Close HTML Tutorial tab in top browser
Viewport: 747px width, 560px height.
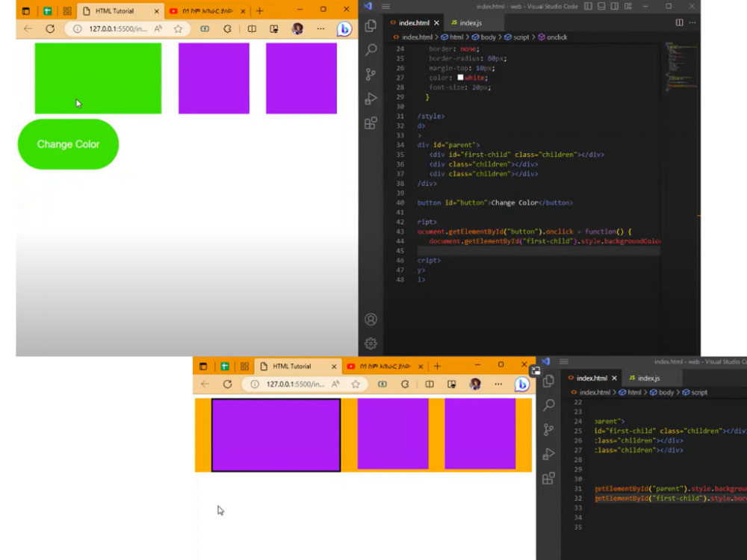pos(156,11)
